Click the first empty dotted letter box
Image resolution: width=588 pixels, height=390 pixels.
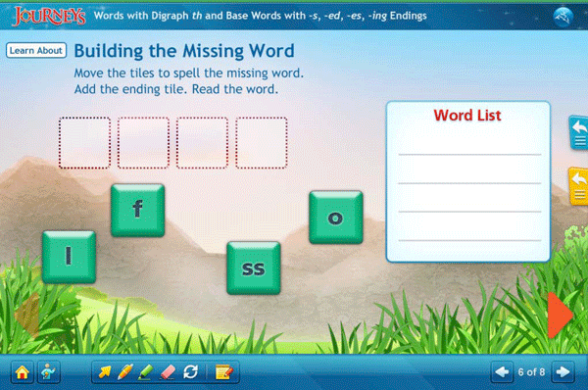84,142
